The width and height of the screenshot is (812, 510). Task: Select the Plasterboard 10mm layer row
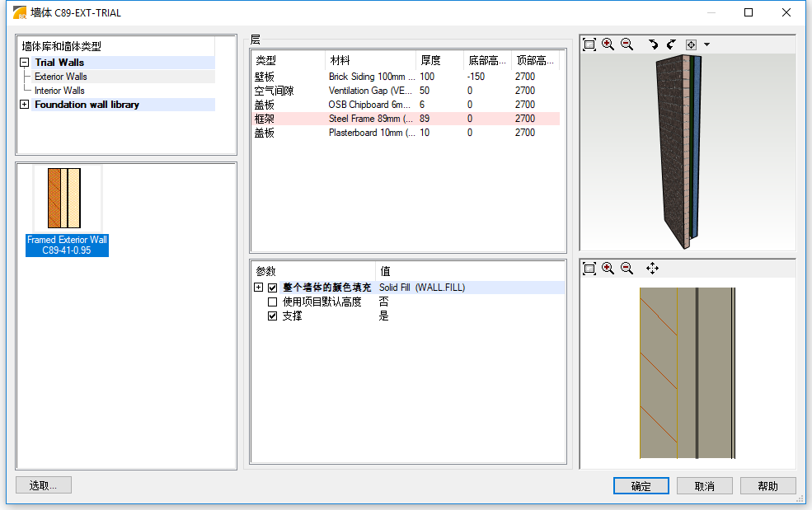(406, 133)
